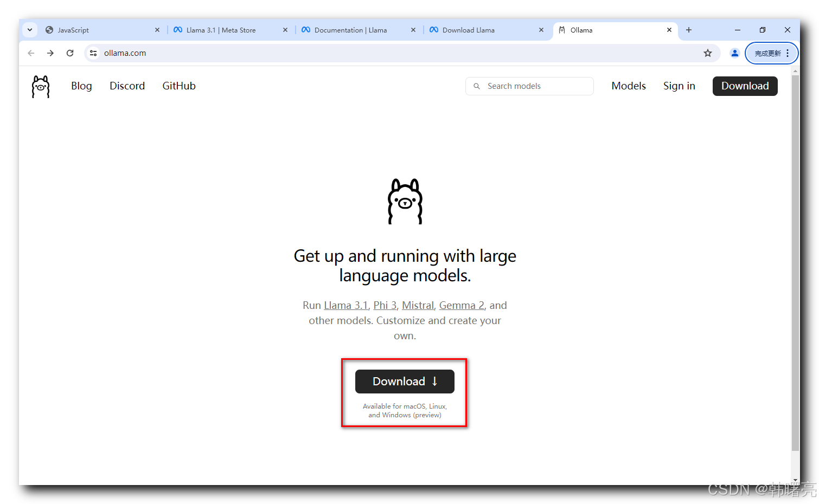819x504 pixels.
Task: Close the JavaScript tab
Action: pyautogui.click(x=157, y=30)
